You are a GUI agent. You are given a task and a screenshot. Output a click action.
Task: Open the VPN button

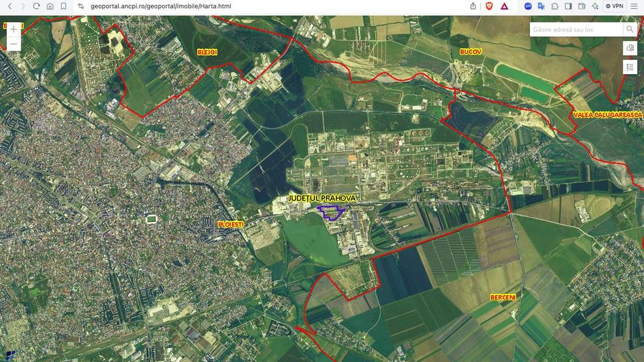tap(615, 6)
